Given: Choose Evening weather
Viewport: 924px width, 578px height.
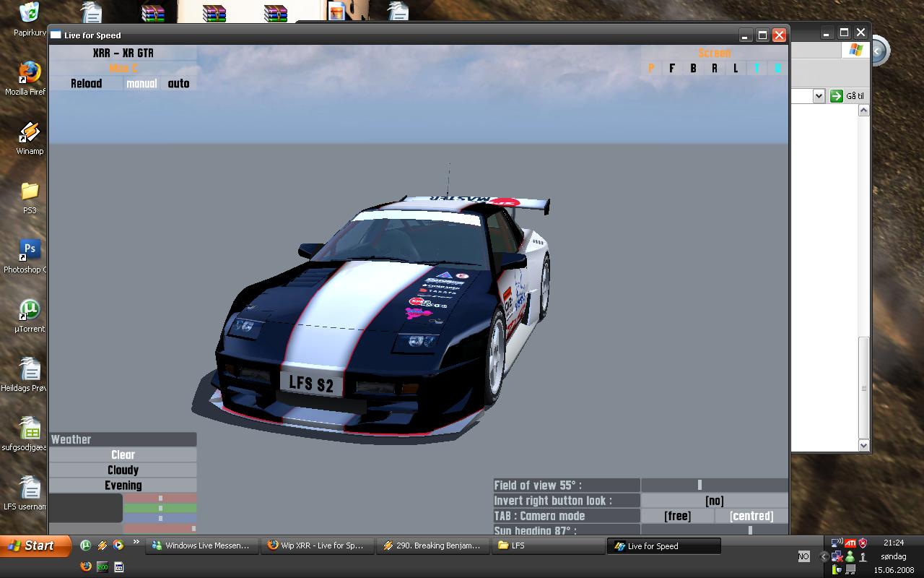Looking at the screenshot, I should [123, 486].
